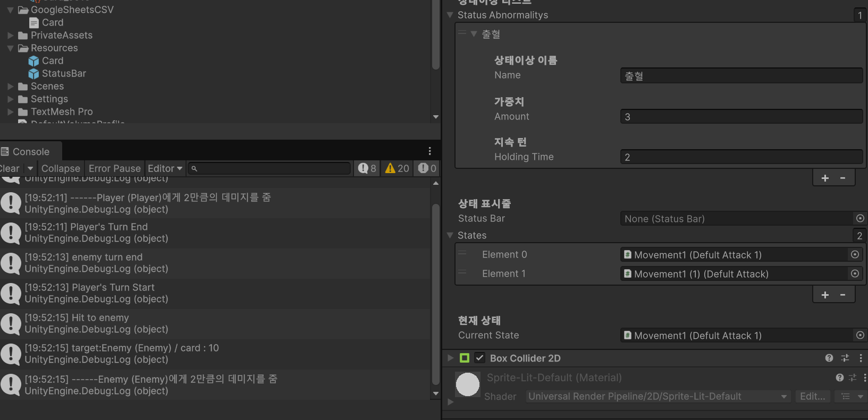Clear the console log
The width and height of the screenshot is (868, 420).
pos(10,168)
